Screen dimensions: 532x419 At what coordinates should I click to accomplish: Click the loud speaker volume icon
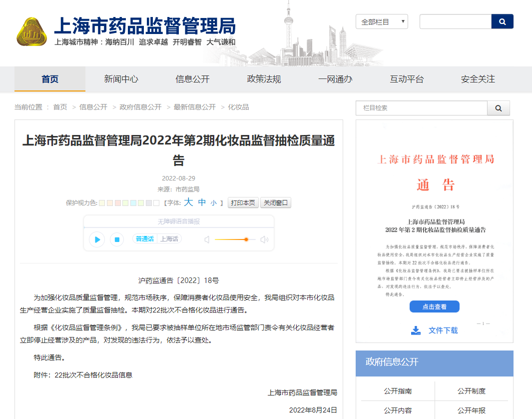[264, 239]
